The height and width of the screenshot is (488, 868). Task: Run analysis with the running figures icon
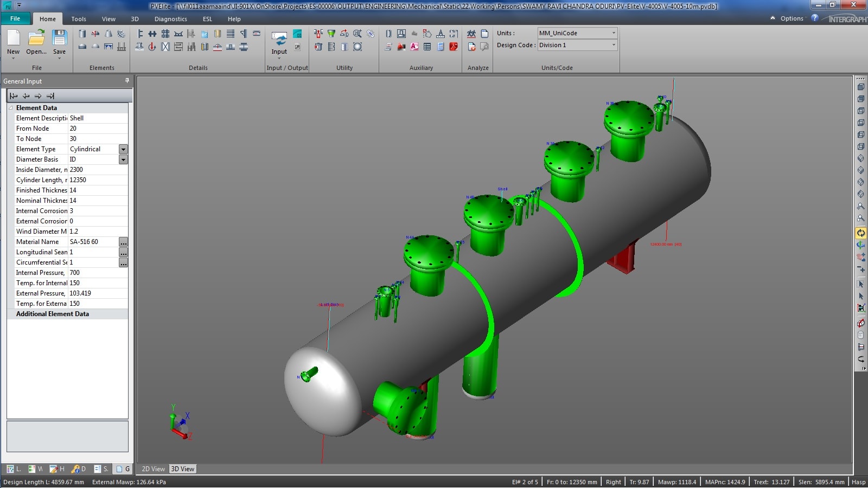pos(471,34)
